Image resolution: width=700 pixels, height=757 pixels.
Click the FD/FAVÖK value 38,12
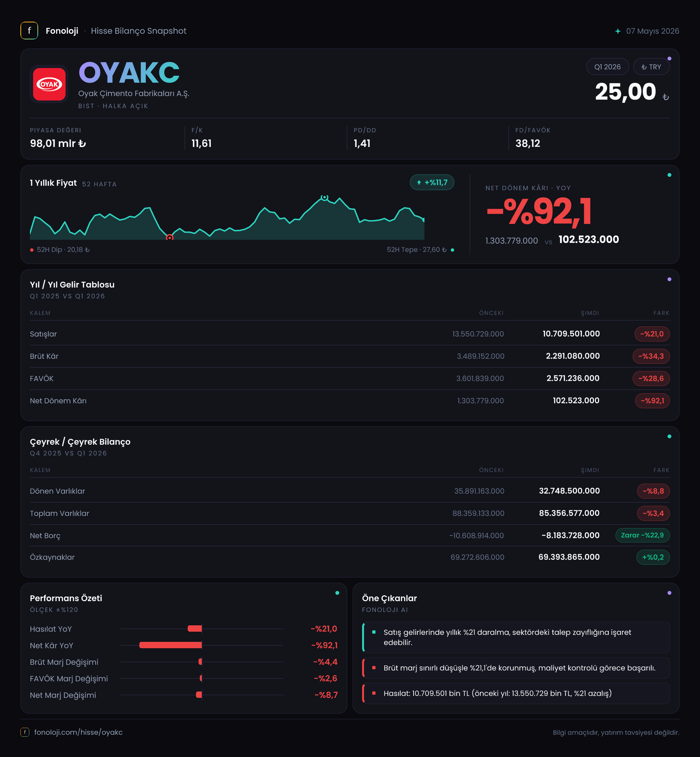point(528,143)
